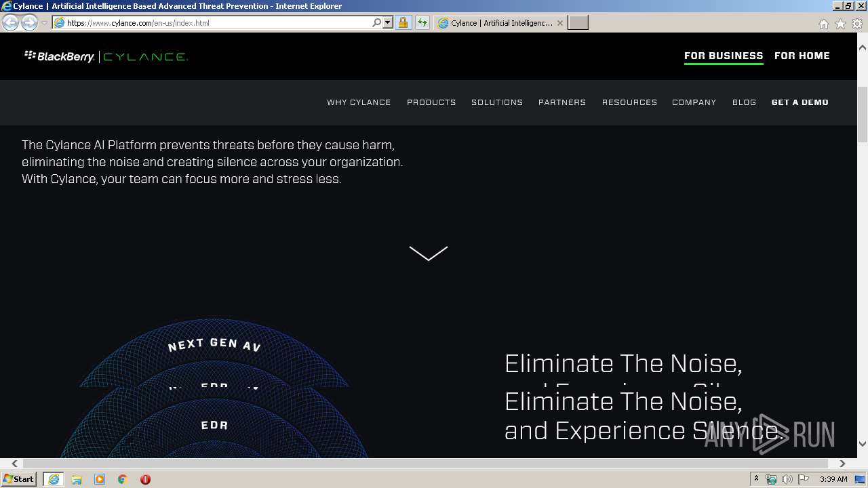Click the vertical scrollbar thumb
Screen dimensions: 868x488
coord(863,115)
